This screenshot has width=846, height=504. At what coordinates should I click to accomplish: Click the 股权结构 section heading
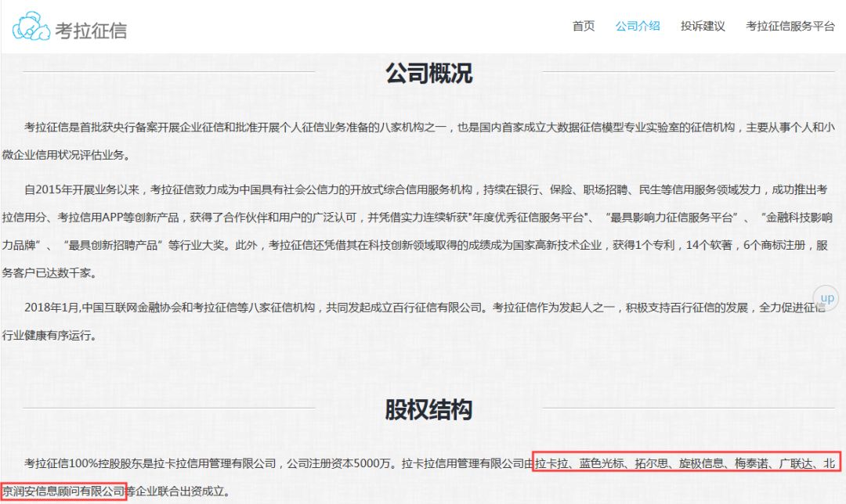(428, 409)
